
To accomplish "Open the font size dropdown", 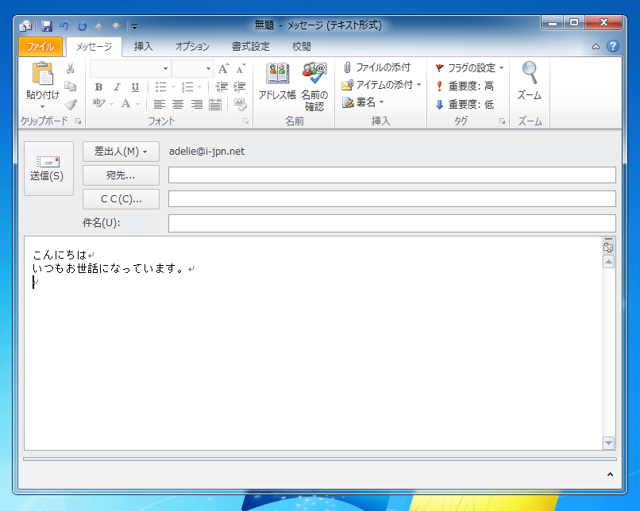I will click(208, 69).
